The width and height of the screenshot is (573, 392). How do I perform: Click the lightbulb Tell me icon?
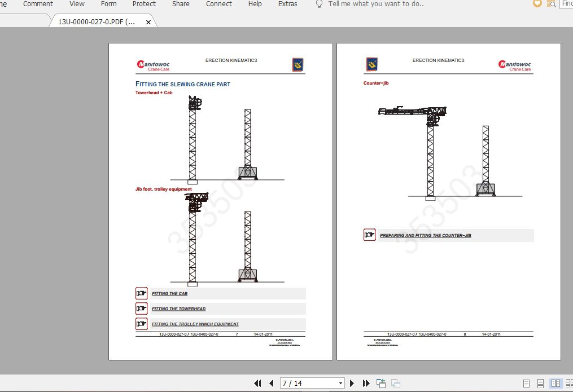(x=319, y=4)
